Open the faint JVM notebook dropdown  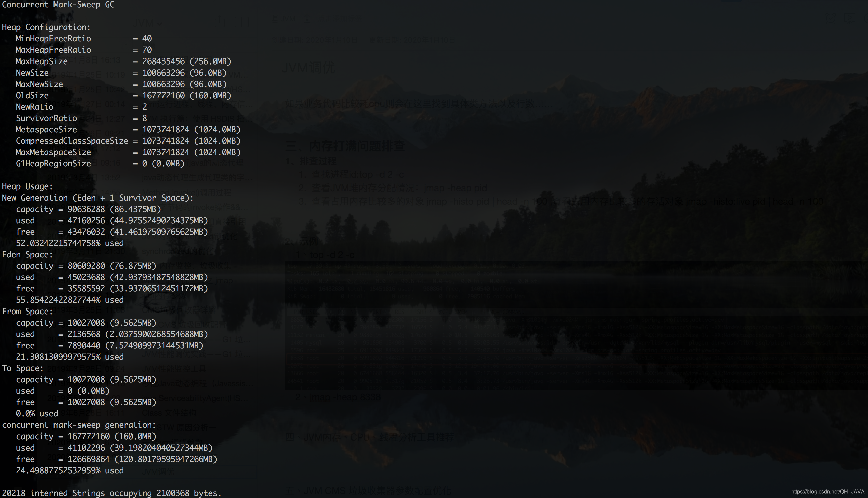[x=148, y=23]
